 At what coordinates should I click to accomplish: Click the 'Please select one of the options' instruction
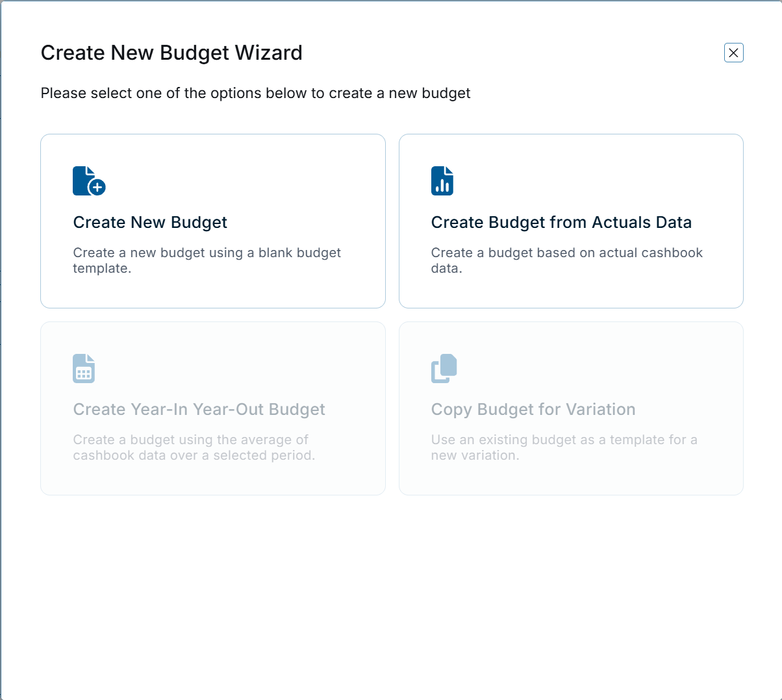(x=255, y=94)
